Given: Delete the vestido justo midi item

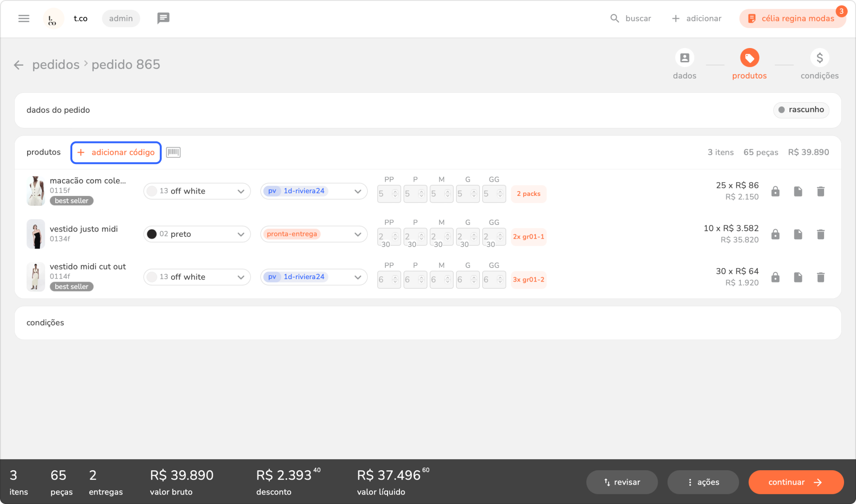Looking at the screenshot, I should click(x=820, y=234).
